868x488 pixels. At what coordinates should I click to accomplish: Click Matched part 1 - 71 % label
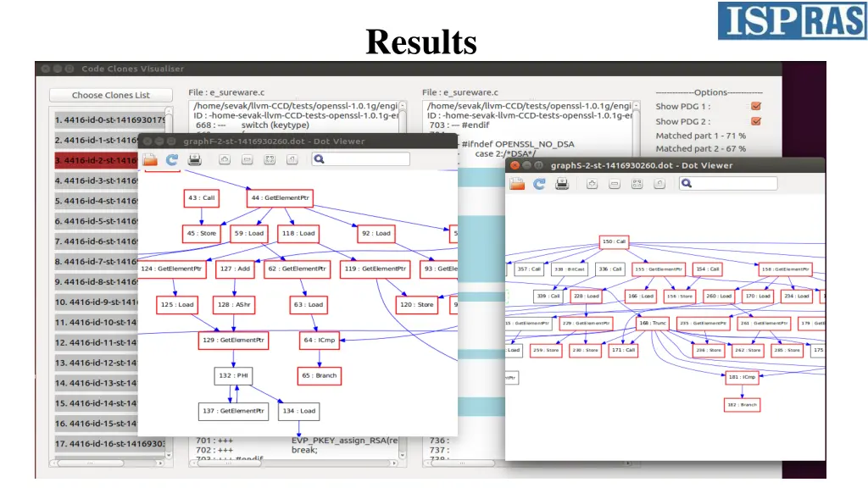700,136
